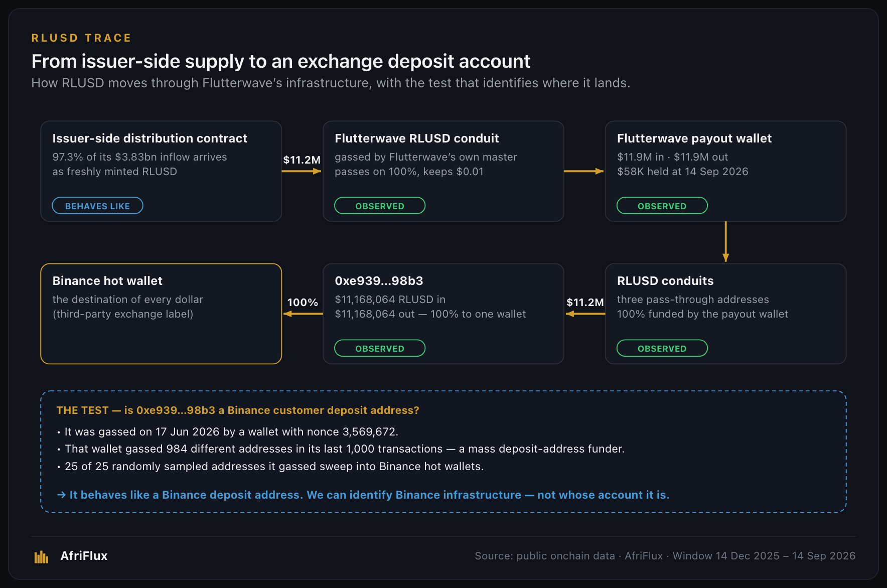Select the Issuer-side distribution contract title
The image size is (887, 588).
[150, 138]
